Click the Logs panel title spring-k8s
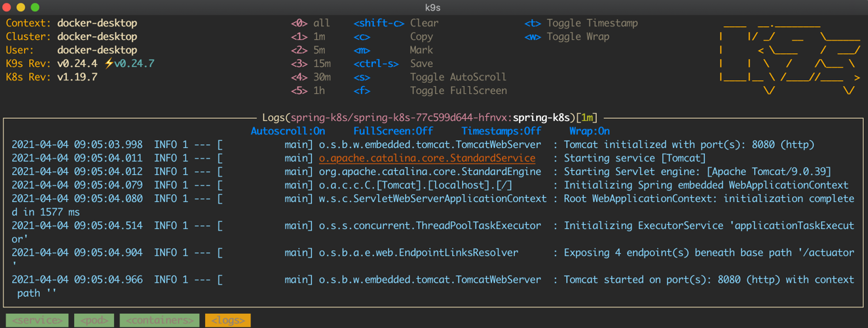The height and width of the screenshot is (328, 868). tap(541, 118)
